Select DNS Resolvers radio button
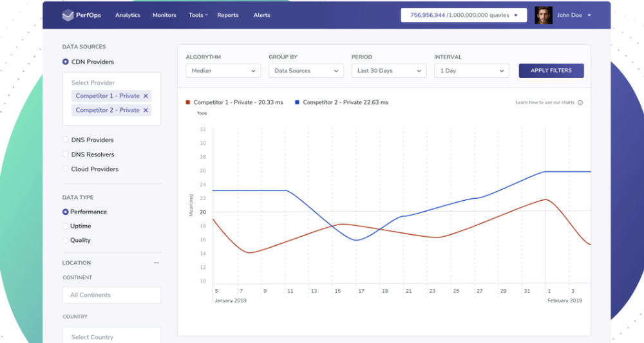The image size is (644, 343). pos(65,154)
